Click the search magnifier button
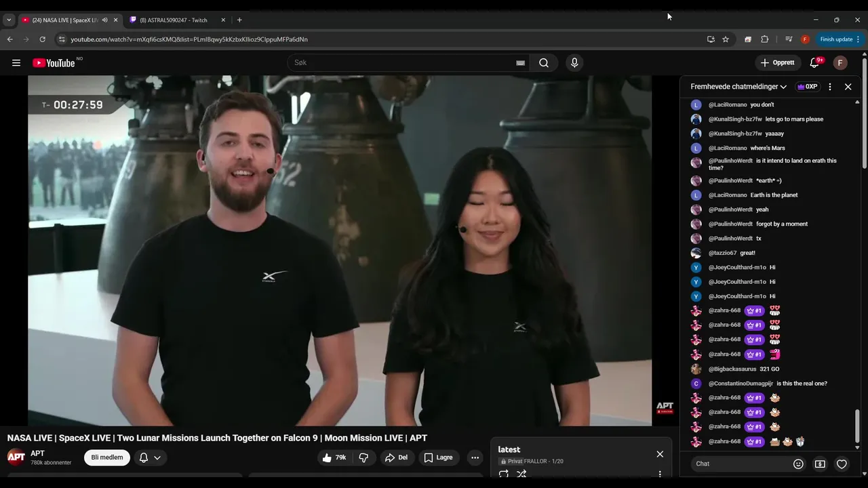Image resolution: width=868 pixels, height=488 pixels. [544, 63]
